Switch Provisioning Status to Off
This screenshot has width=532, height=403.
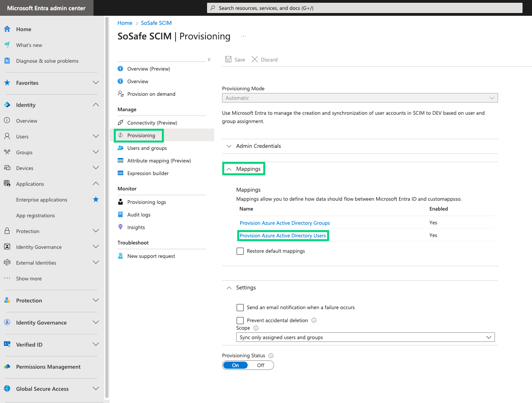(x=261, y=365)
